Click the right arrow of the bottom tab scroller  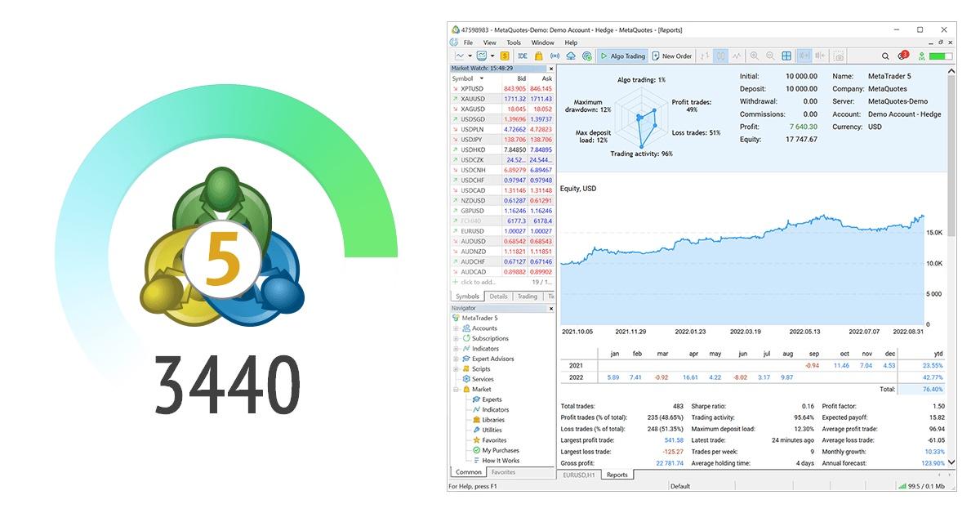pyautogui.click(x=951, y=475)
